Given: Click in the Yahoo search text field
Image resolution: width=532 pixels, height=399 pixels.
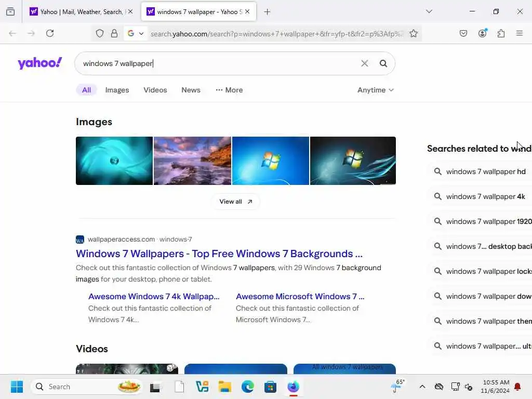Looking at the screenshot, I should (x=217, y=63).
